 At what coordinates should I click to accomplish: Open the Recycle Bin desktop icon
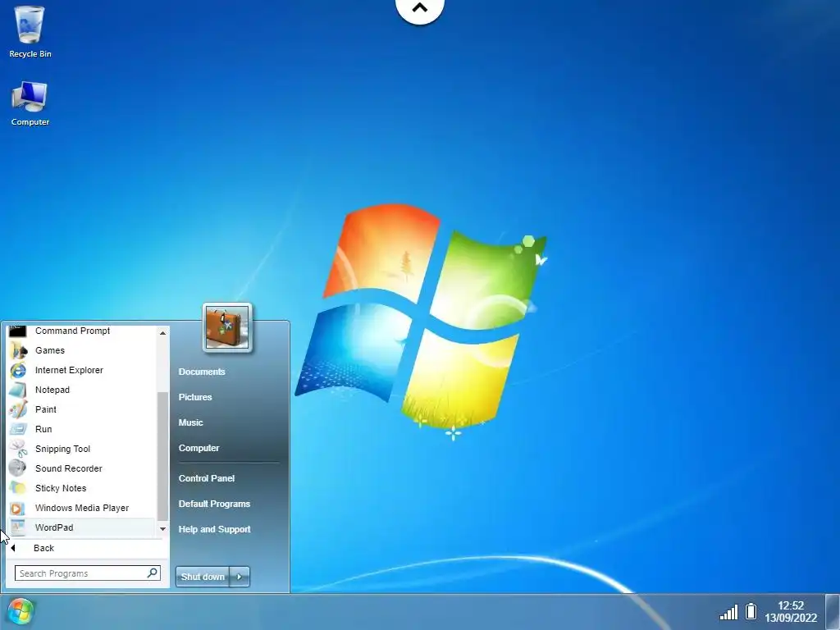click(30, 31)
